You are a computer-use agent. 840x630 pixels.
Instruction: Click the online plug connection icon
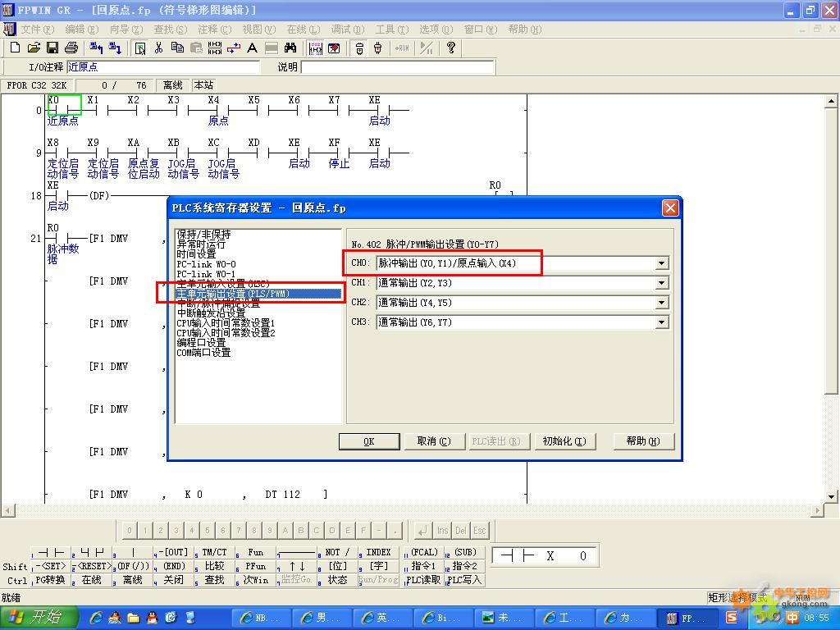pos(359,48)
